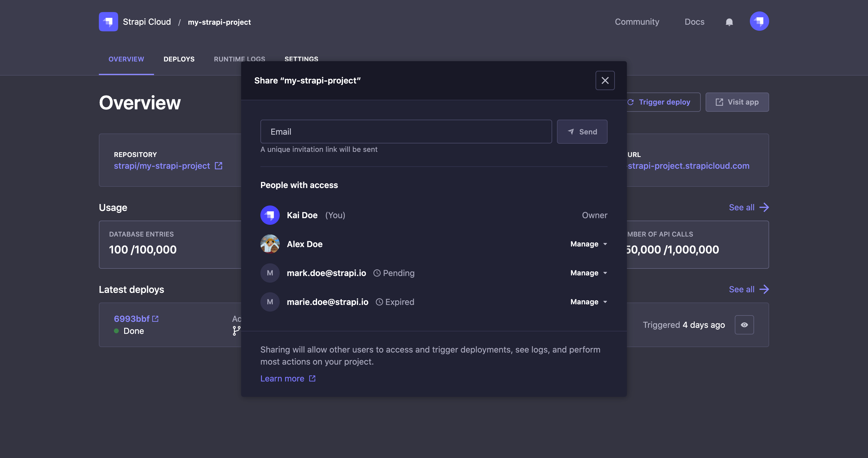Switch to the Deploys tab
The image size is (868, 458).
[179, 59]
